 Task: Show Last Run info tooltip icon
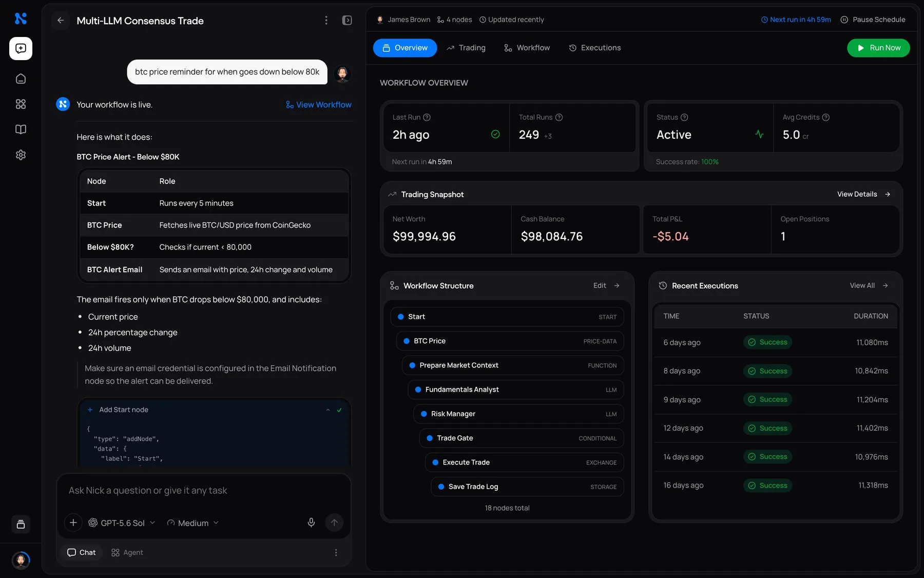pos(427,117)
